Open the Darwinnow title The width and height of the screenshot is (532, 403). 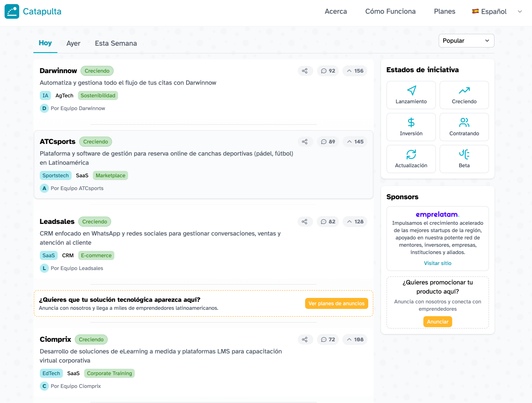59,71
